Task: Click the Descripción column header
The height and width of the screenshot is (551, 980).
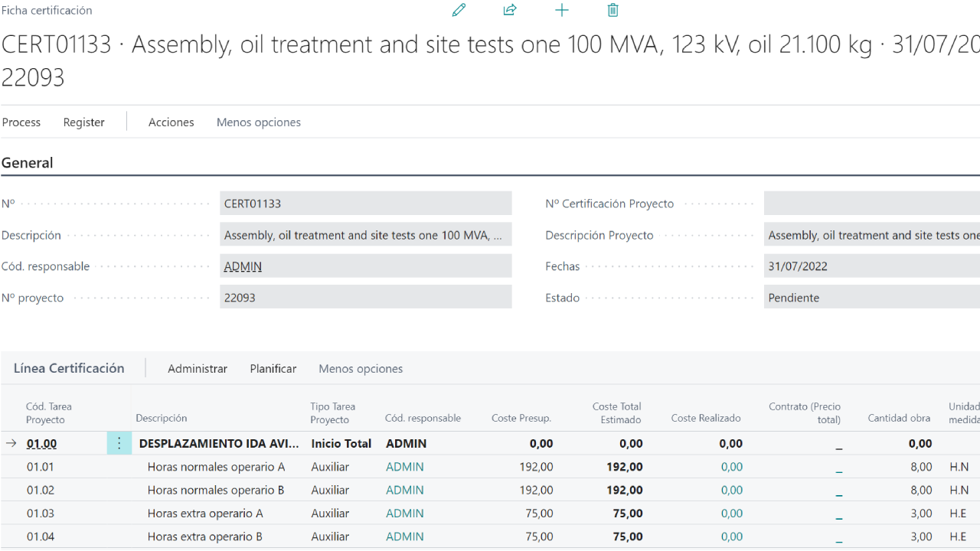Action: click(162, 418)
